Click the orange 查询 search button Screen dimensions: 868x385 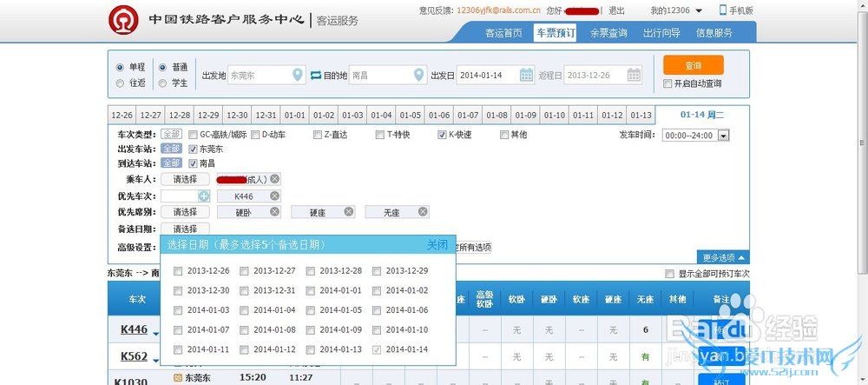click(693, 65)
